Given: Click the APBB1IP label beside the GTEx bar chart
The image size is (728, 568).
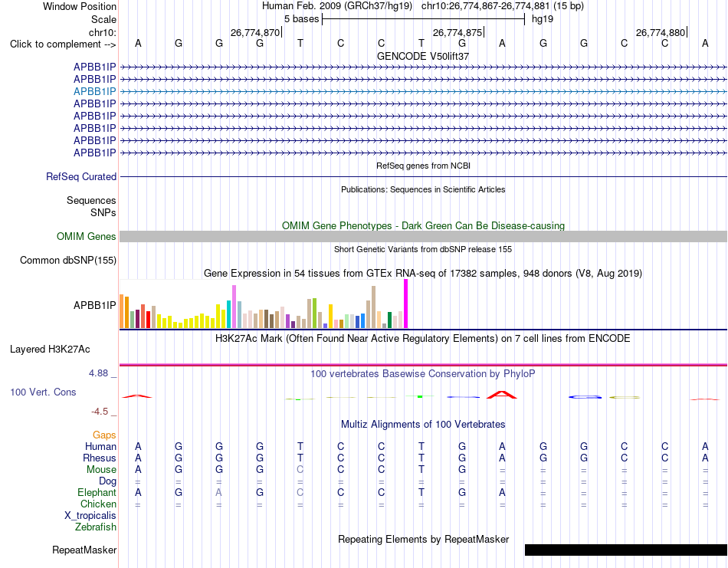Looking at the screenshot, I should 95,305.
